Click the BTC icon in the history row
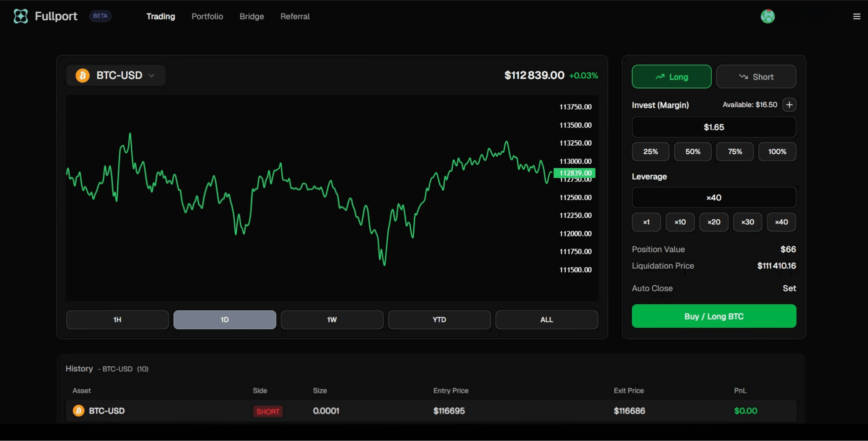The height and width of the screenshot is (441, 868). pos(78,410)
